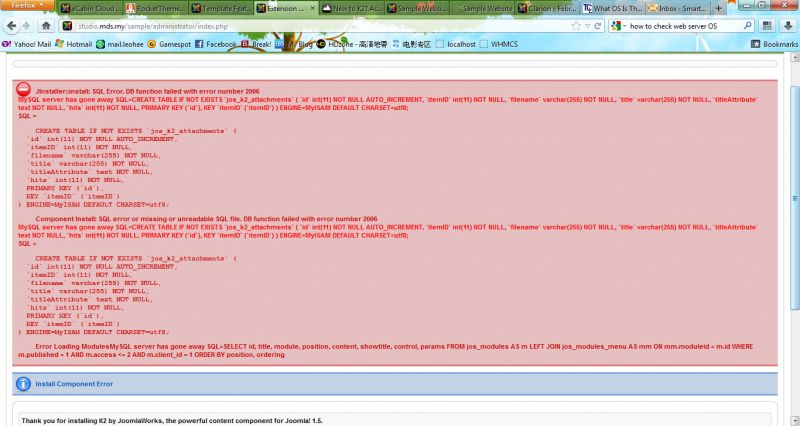Click the 'Install Component Error' message text
The image size is (800, 426).
(x=74, y=384)
